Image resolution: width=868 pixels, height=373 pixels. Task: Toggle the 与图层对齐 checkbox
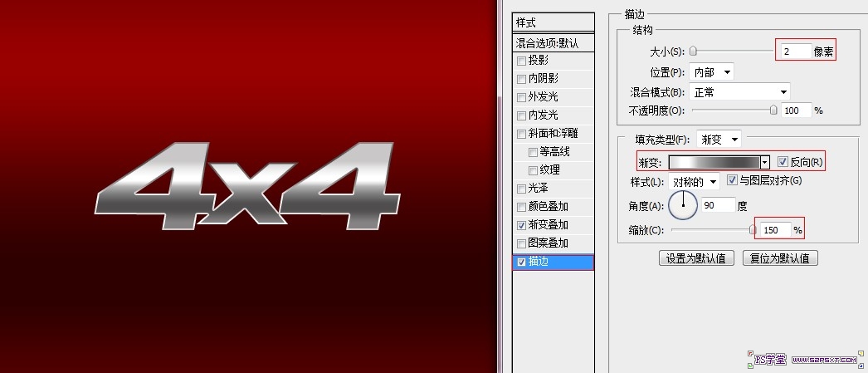pos(732,180)
